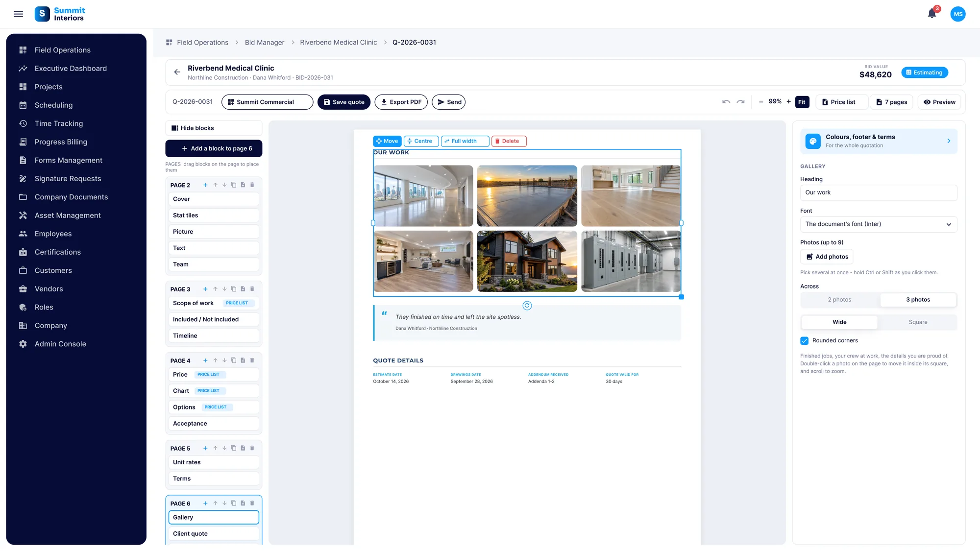The height and width of the screenshot is (551, 980).
Task: Select the sunset house gallery photo
Action: coord(527,262)
